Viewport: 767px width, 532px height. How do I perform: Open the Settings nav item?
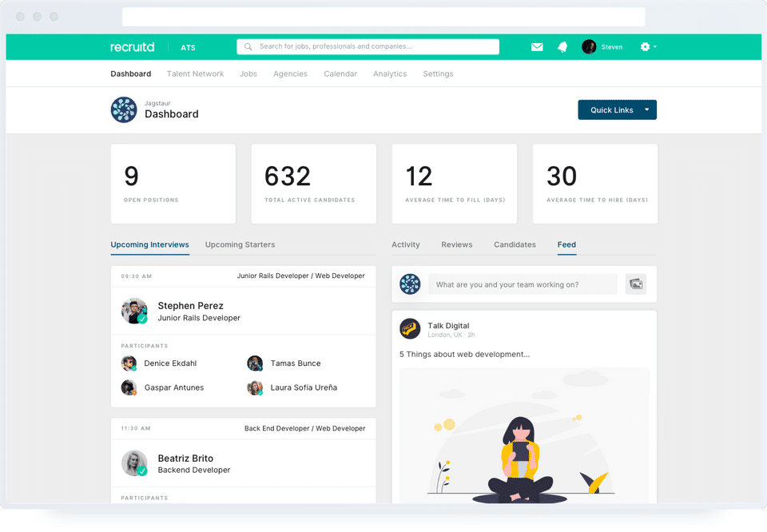click(439, 73)
